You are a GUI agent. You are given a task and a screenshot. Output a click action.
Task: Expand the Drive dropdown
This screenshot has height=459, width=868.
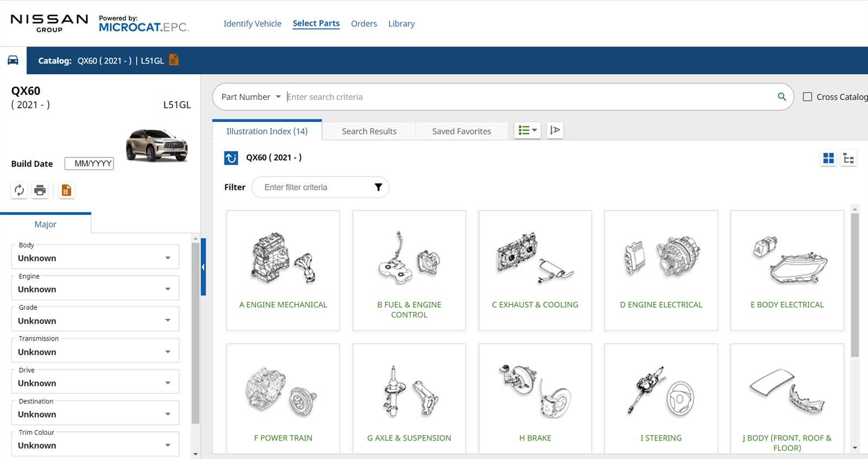[95, 381]
